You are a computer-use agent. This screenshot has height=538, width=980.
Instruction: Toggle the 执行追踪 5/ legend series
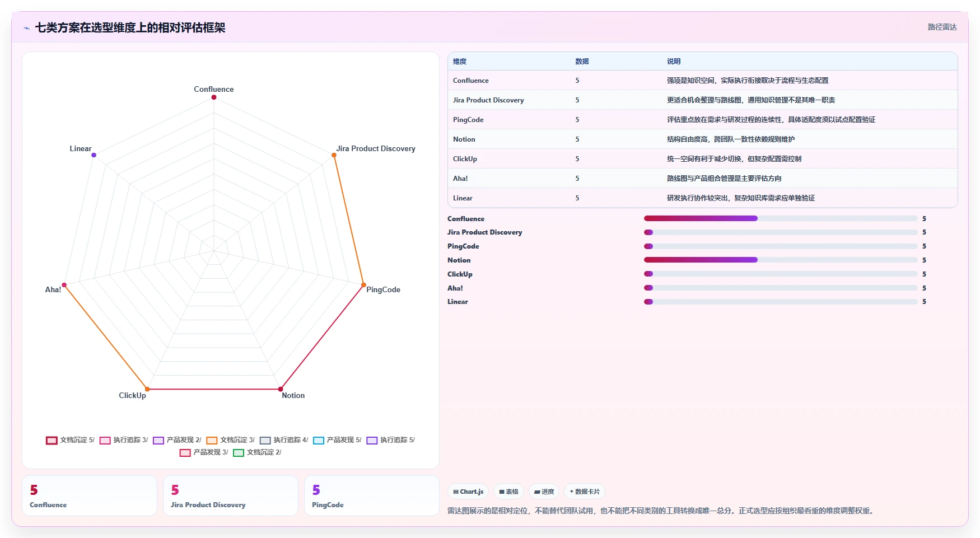[x=391, y=440]
